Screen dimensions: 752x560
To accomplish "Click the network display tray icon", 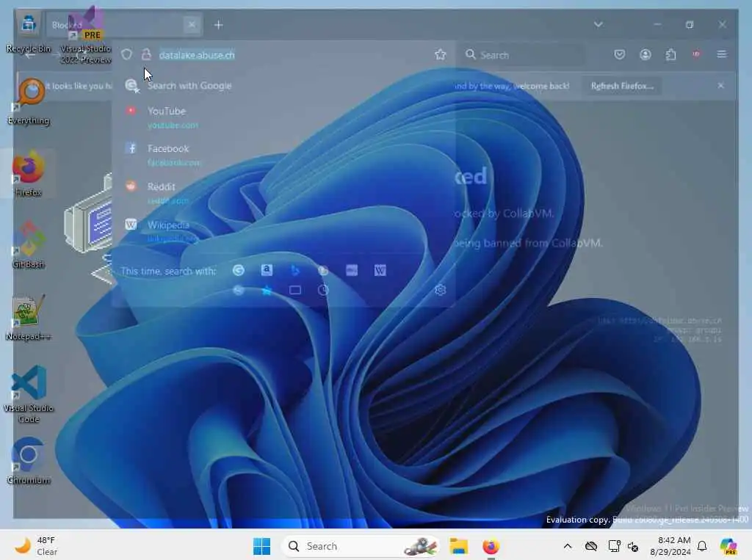I will point(614,546).
